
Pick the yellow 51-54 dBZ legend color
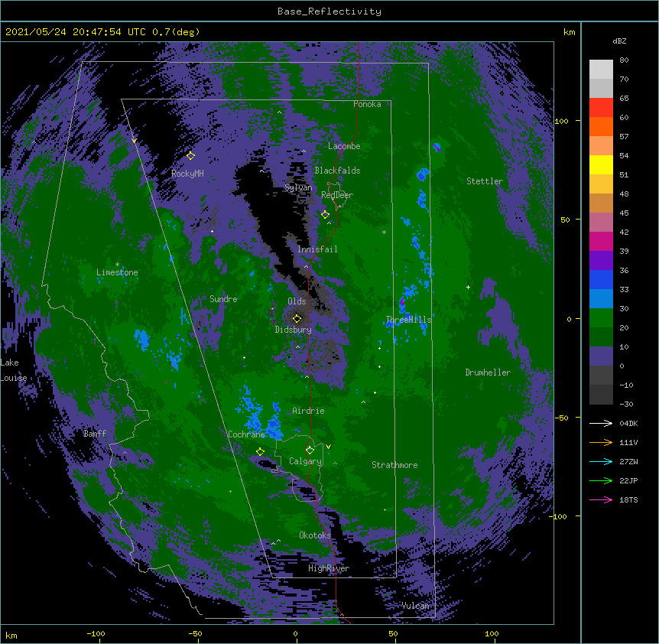(x=601, y=164)
